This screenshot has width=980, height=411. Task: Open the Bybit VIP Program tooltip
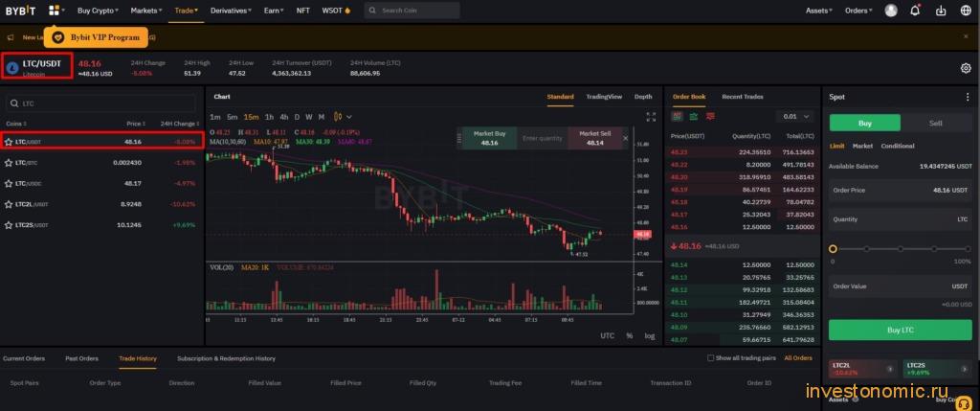coord(97,37)
